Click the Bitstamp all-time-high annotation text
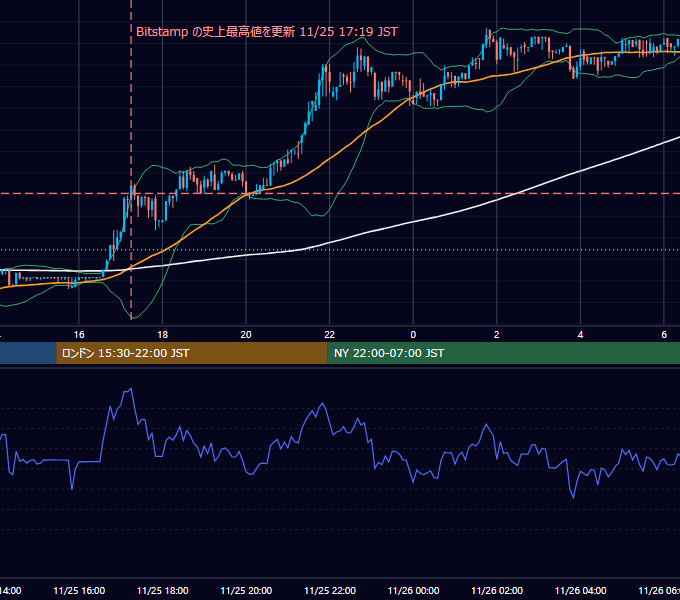Screen dimensions: 680x600 pyautogui.click(x=267, y=32)
